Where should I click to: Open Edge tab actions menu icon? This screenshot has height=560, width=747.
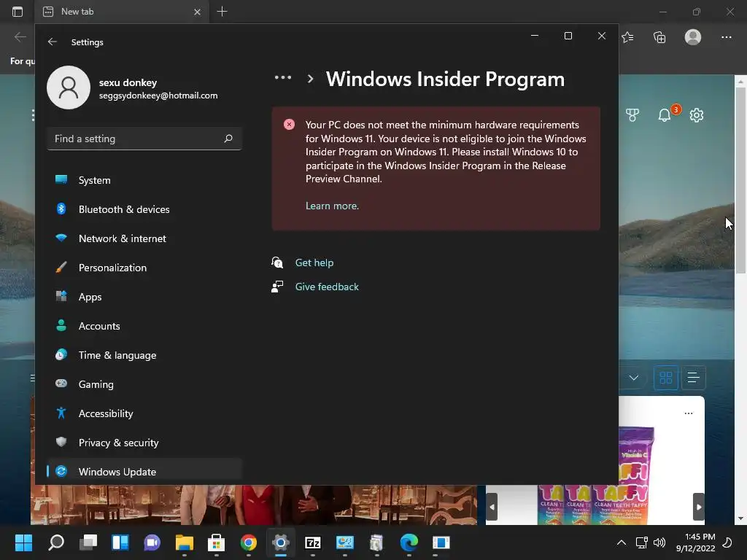[18, 12]
